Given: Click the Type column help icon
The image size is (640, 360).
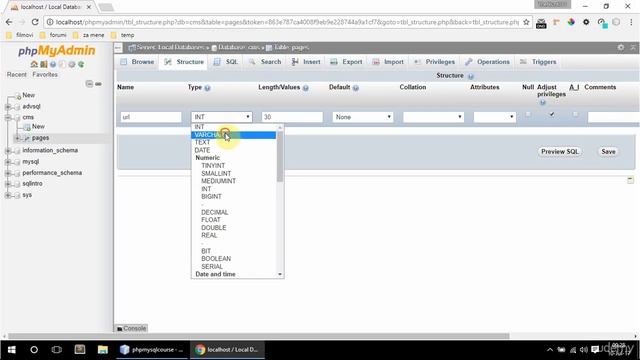Looking at the screenshot, I should 207,88.
